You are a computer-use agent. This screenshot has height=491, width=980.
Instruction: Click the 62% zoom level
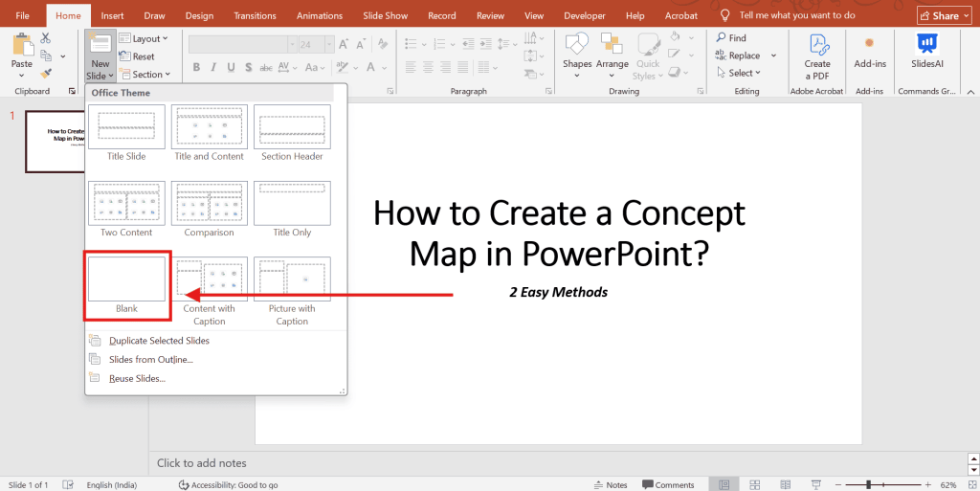948,484
